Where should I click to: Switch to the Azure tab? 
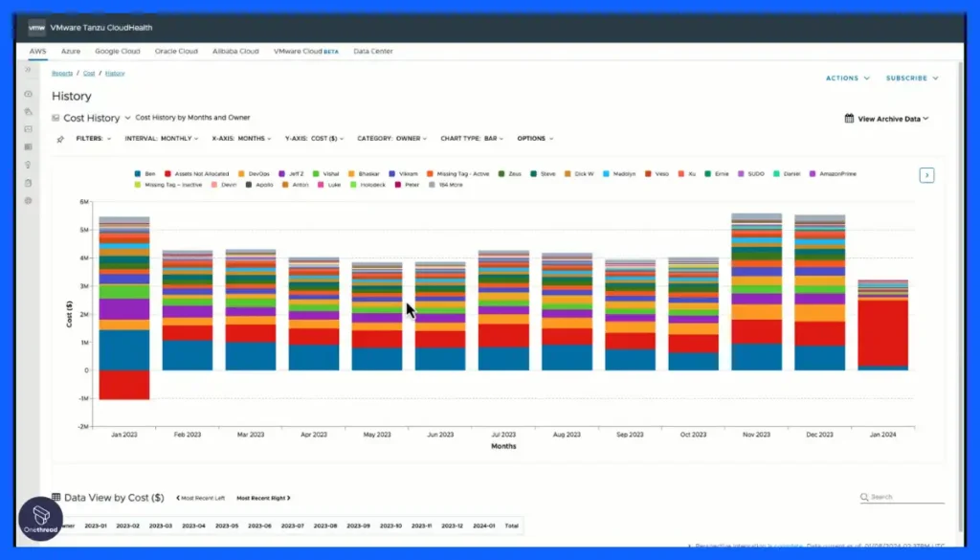click(71, 52)
